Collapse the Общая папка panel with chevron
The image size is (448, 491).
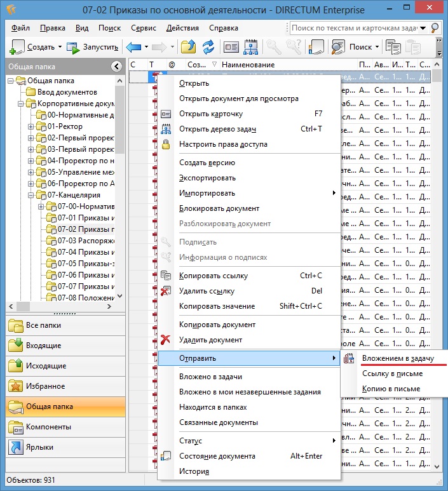[116, 66]
